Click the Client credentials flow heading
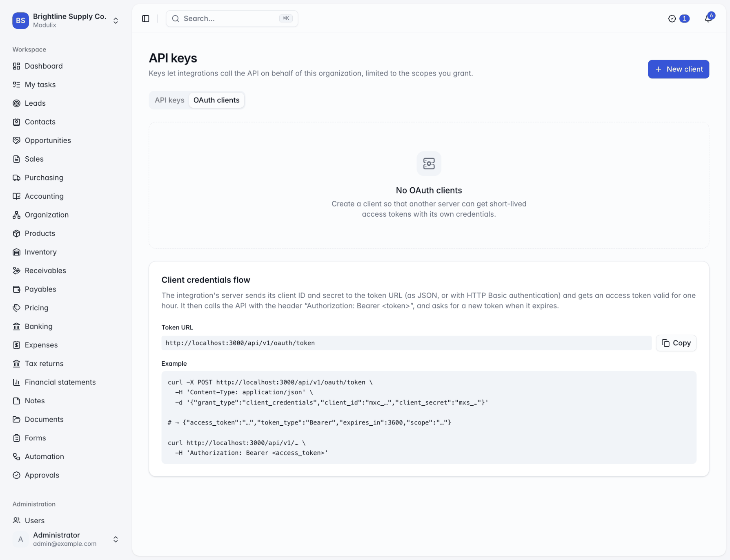The width and height of the screenshot is (730, 560). pyautogui.click(x=206, y=280)
